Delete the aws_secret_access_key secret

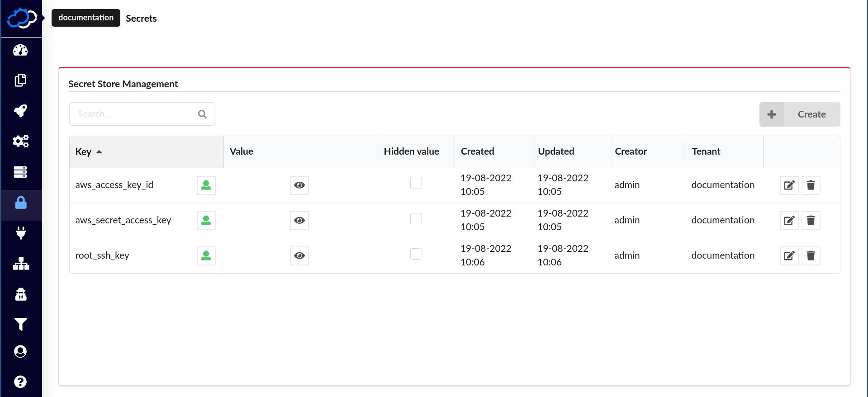811,221
